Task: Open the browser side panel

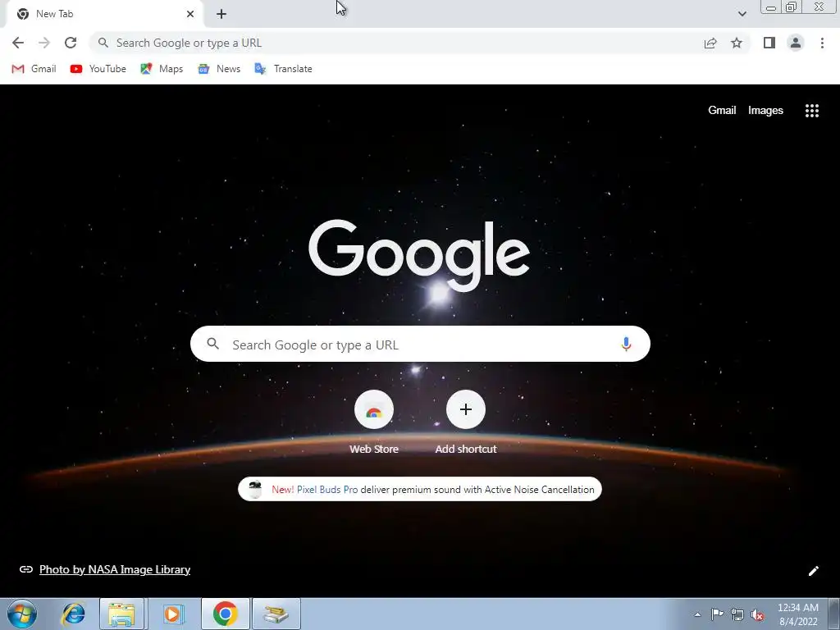Action: click(x=769, y=43)
